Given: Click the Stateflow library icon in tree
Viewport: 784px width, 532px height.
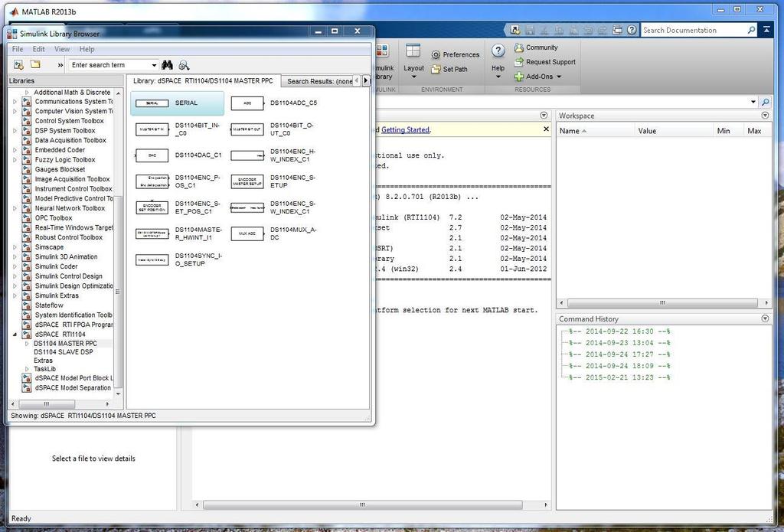Looking at the screenshot, I should click(27, 305).
